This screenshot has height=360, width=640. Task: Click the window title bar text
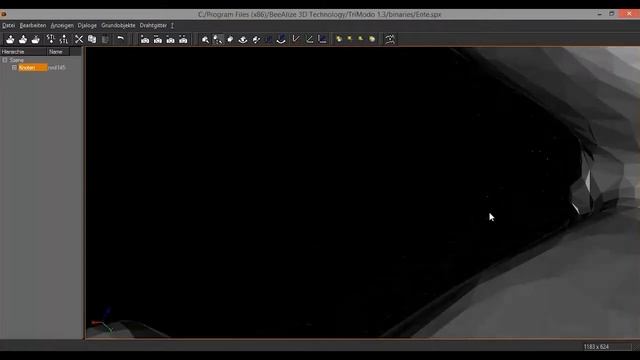(x=320, y=14)
